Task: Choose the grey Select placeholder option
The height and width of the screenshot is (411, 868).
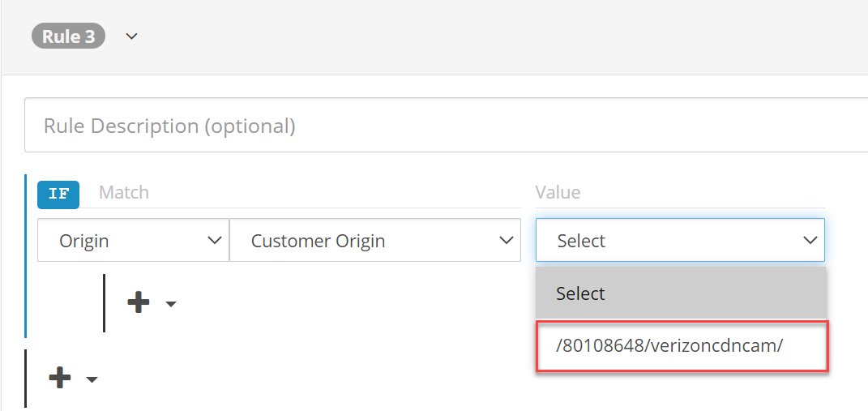Action: [x=680, y=293]
